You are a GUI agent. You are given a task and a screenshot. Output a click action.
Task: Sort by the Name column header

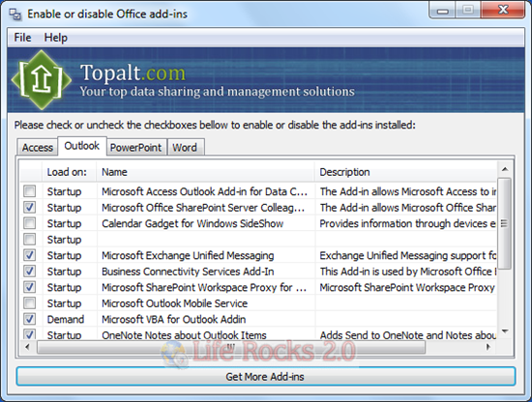(x=206, y=172)
